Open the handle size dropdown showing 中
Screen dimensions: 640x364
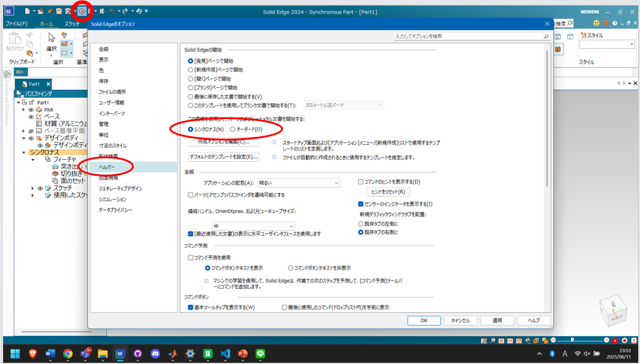pyautogui.click(x=252, y=226)
